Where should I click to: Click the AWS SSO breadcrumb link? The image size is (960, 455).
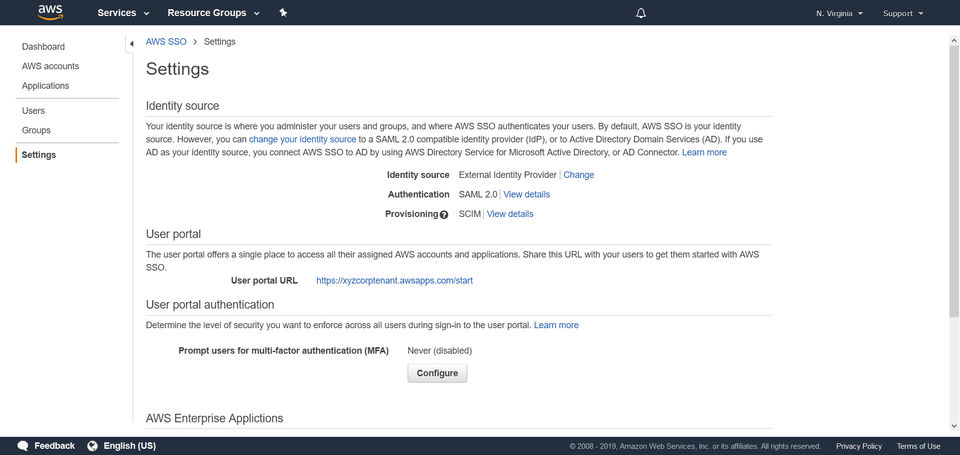tap(166, 42)
